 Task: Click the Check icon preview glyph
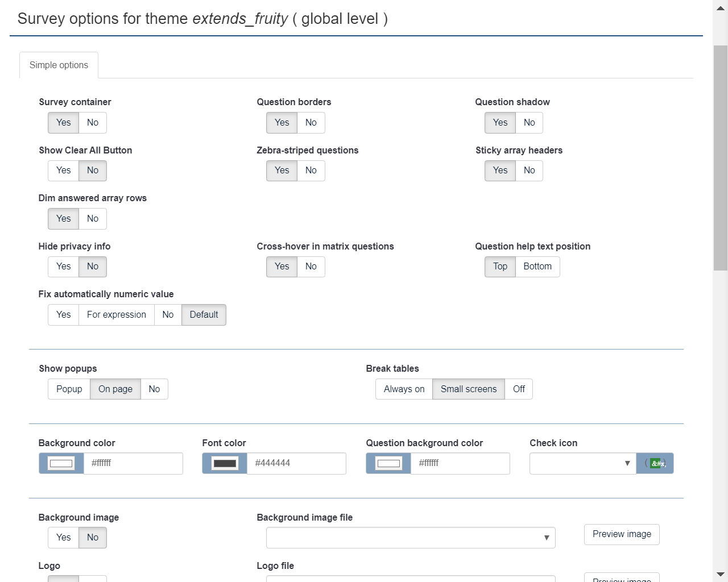[655, 463]
